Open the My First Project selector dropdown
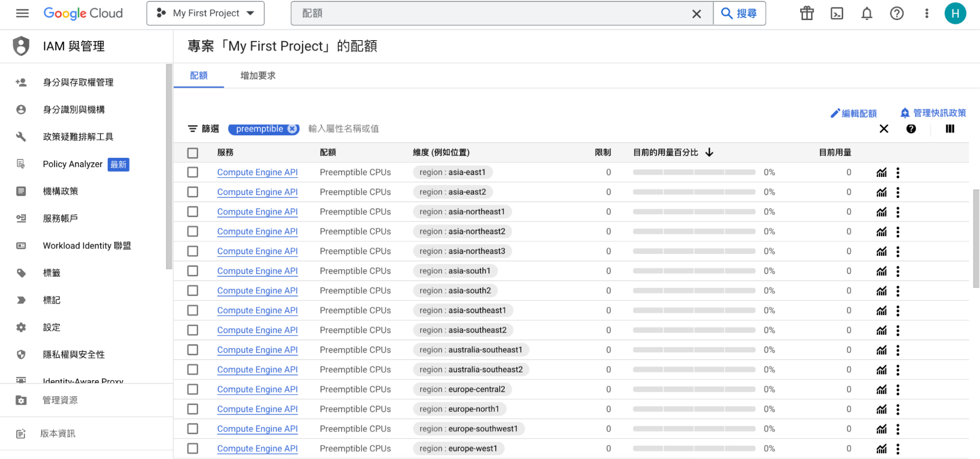This screenshot has height=459, width=980. pyautogui.click(x=205, y=13)
